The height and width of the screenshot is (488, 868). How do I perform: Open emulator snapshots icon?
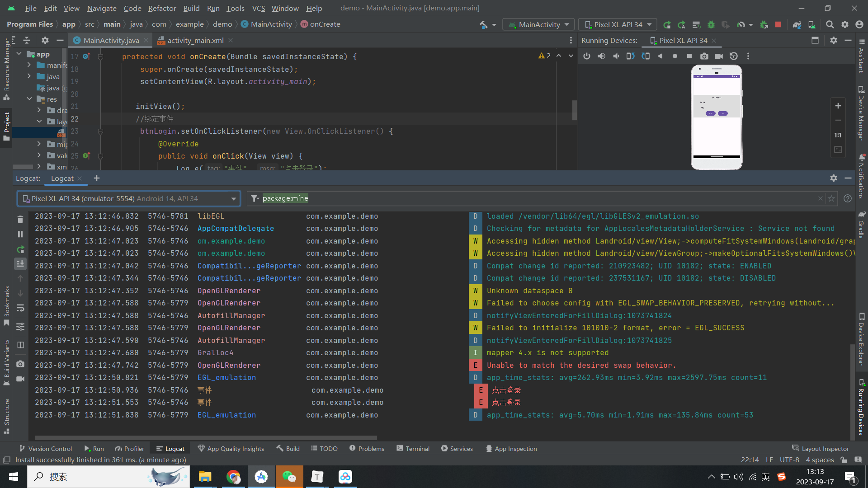pos(734,56)
